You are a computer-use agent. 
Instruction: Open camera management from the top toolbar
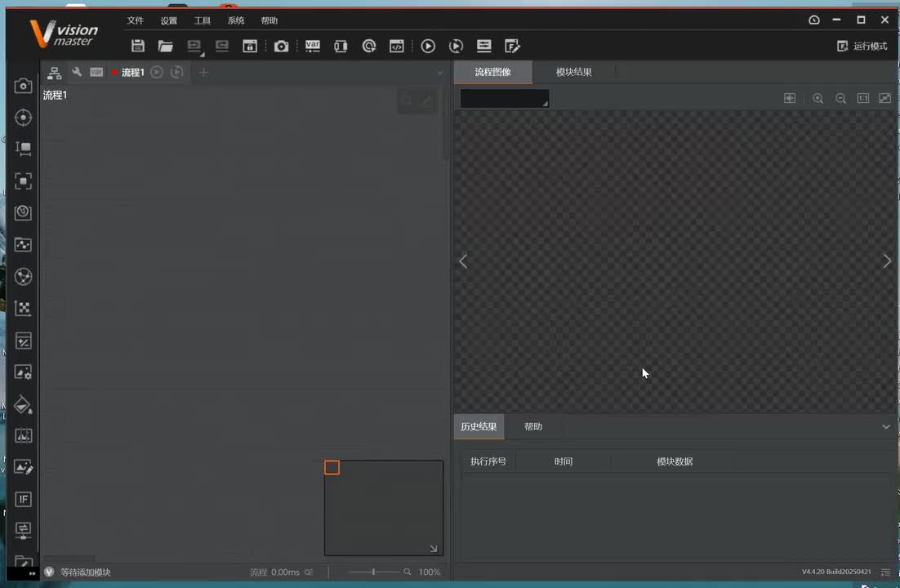pyautogui.click(x=281, y=46)
